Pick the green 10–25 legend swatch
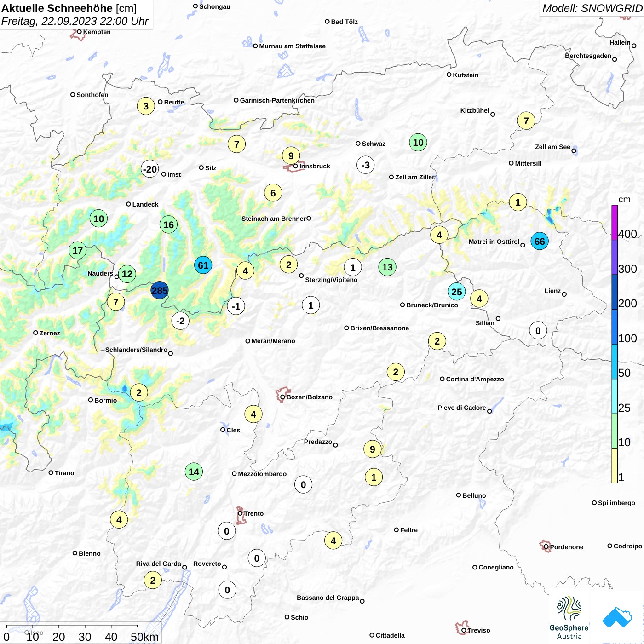This screenshot has width=644, height=644. point(615,431)
